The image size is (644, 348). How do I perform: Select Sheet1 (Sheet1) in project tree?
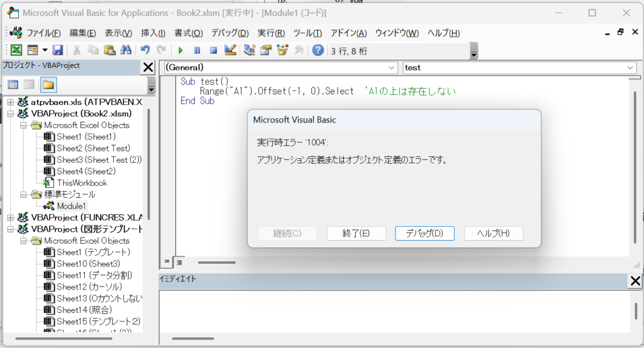(x=86, y=137)
